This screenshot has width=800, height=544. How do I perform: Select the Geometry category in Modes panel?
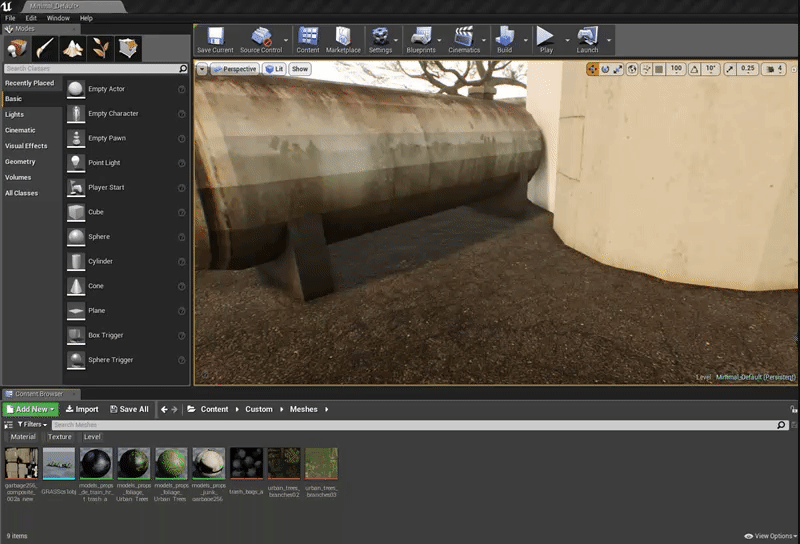(x=20, y=162)
